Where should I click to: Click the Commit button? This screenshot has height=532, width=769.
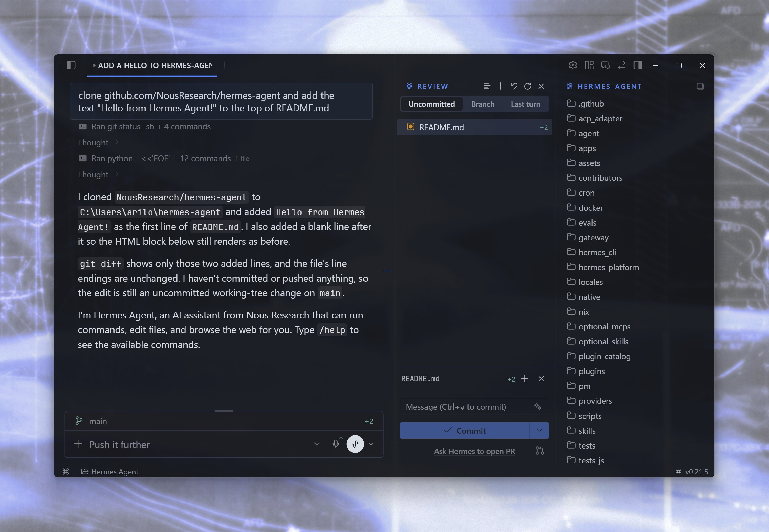coord(464,431)
